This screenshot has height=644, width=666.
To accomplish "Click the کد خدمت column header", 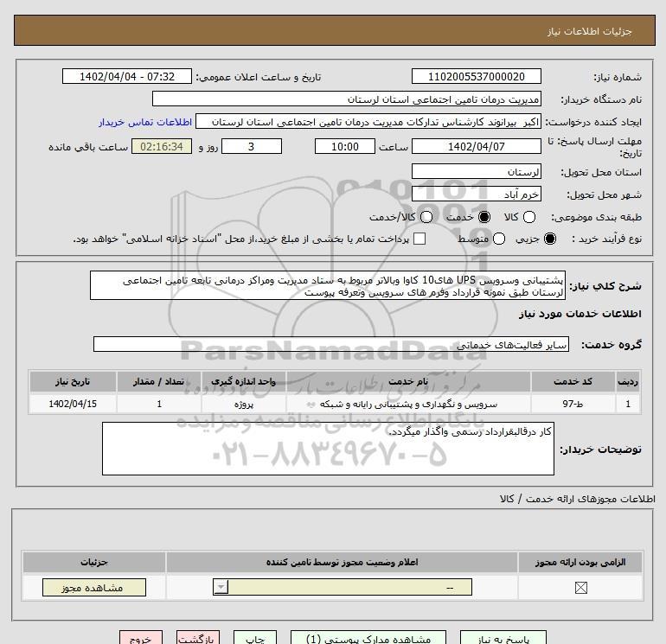I will click(573, 381).
